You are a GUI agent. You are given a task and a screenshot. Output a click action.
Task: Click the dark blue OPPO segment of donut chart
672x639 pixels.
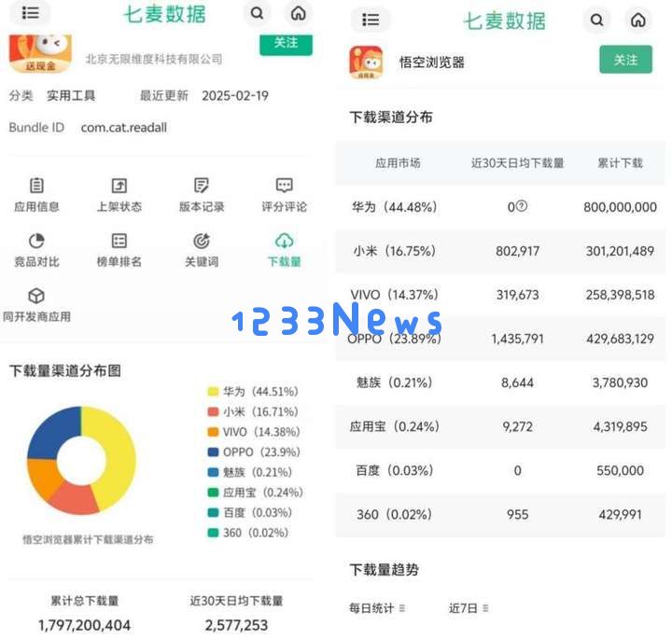(x=50, y=434)
